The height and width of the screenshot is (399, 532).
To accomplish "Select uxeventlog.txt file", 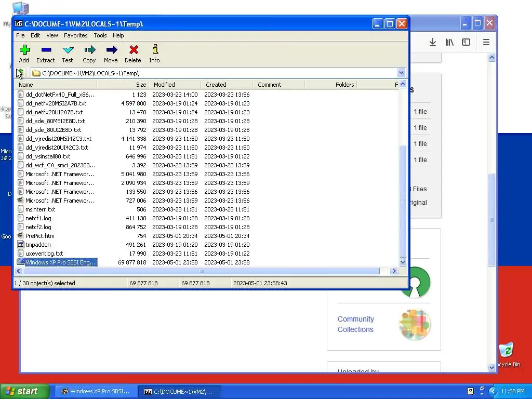I will click(44, 253).
